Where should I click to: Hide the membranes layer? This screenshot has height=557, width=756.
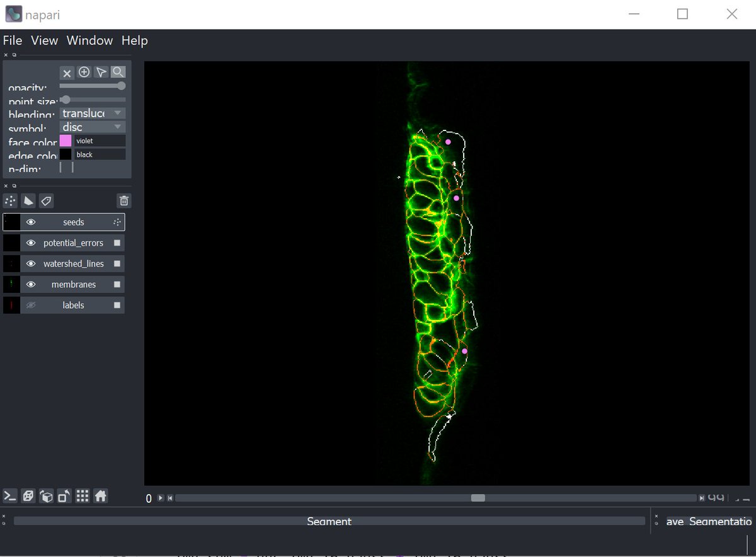tap(31, 284)
